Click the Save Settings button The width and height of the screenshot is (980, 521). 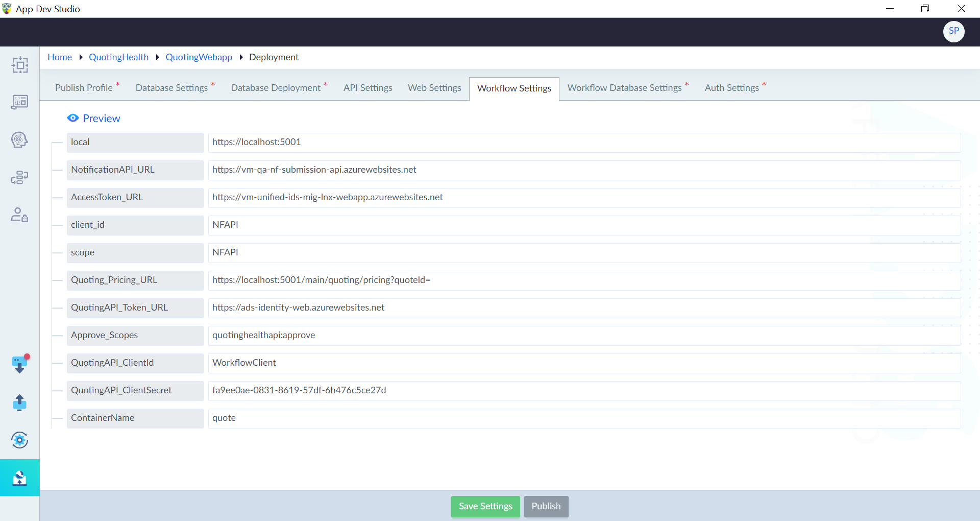[485, 506]
